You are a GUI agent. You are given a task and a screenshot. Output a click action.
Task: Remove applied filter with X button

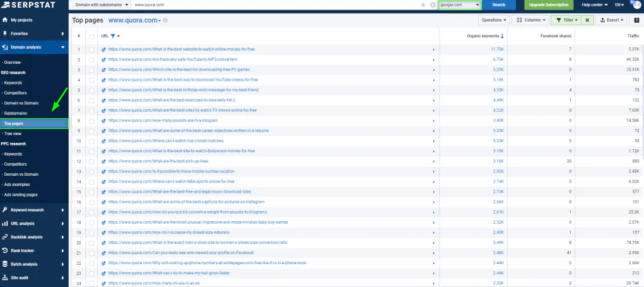[x=588, y=20]
